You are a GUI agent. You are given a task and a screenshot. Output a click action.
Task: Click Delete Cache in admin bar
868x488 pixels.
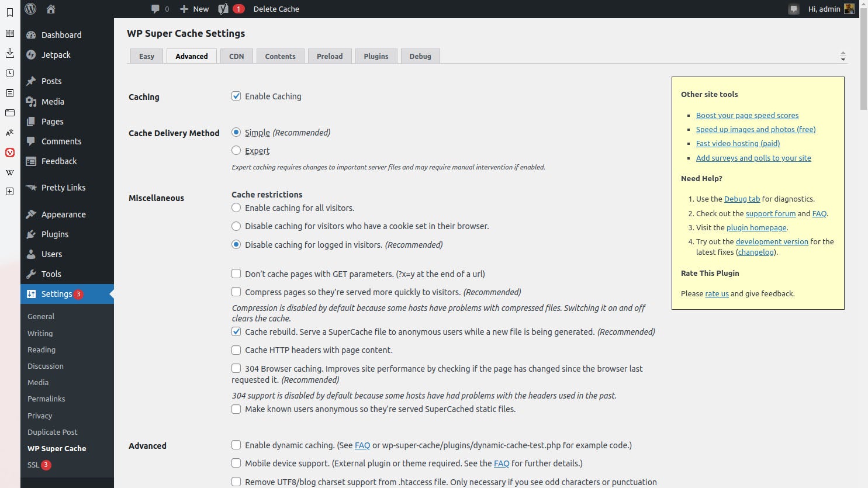pos(276,9)
